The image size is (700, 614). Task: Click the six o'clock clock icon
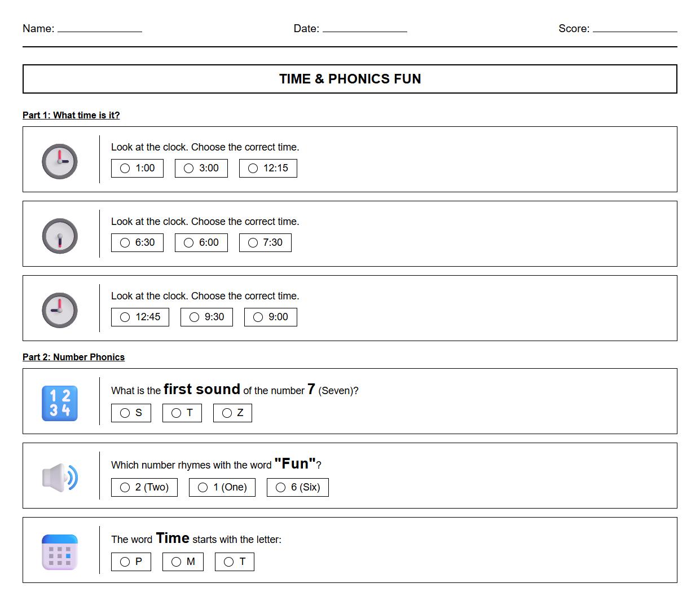(x=60, y=236)
